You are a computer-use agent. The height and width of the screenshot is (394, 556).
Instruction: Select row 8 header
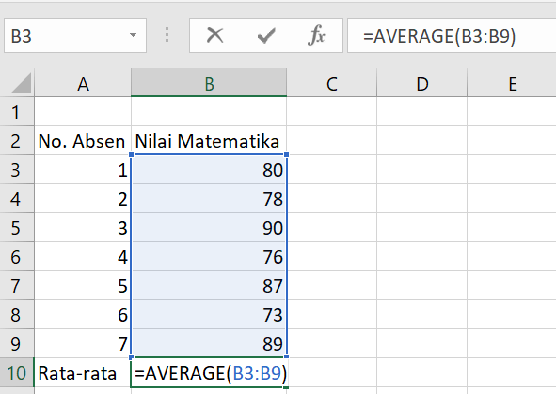(17, 315)
